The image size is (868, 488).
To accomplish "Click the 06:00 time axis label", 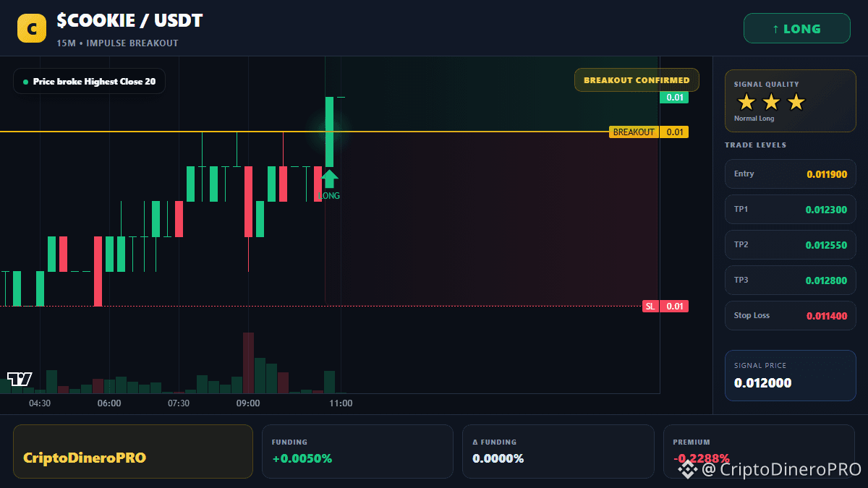I will pos(109,403).
